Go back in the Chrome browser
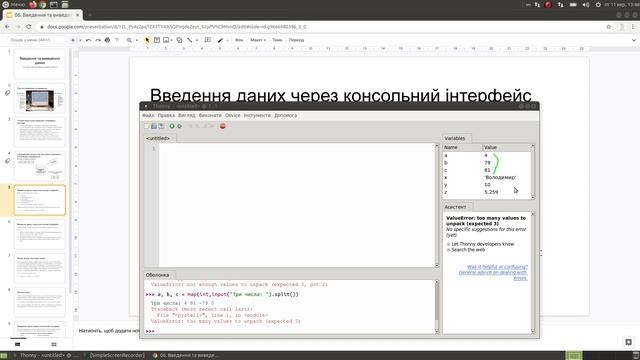This screenshot has height=360, width=640. tap(7, 27)
